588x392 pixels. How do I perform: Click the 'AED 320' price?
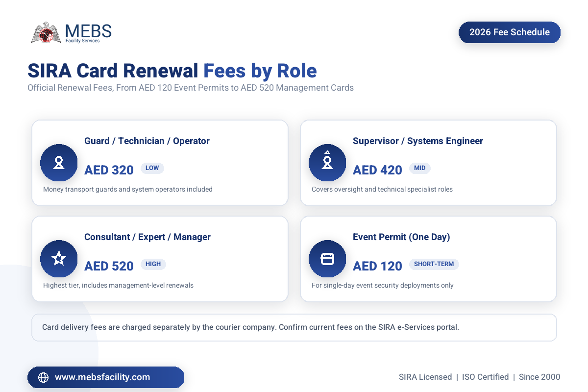click(x=109, y=170)
